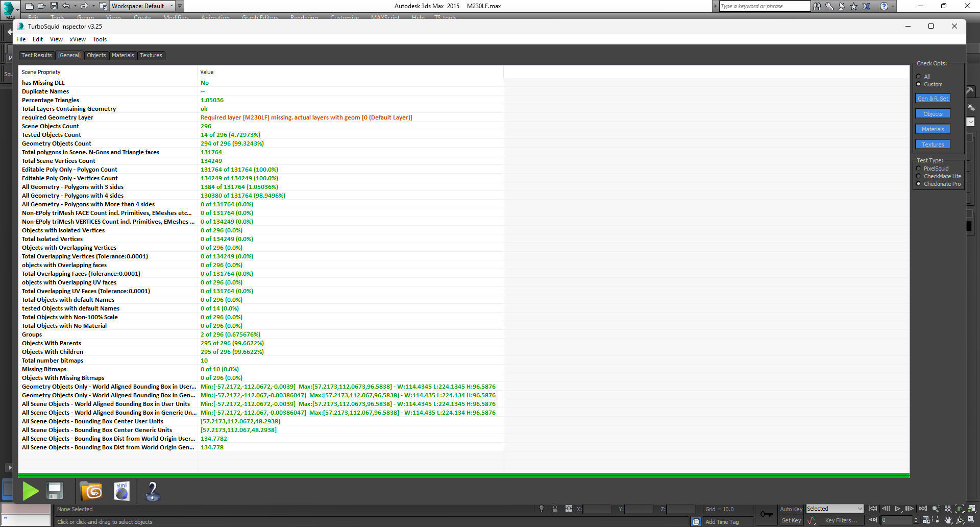Open the Time Configuration icon
The height and width of the screenshot is (527, 980).
point(926,520)
